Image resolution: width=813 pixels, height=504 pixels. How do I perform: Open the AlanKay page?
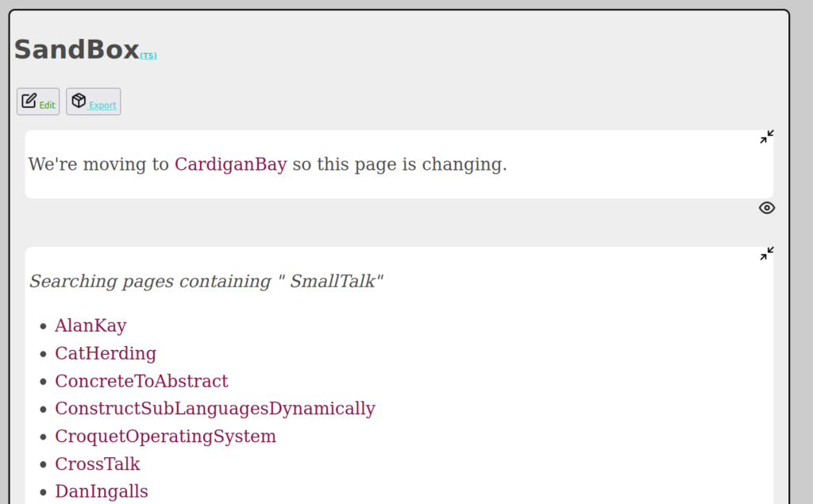pyautogui.click(x=91, y=325)
